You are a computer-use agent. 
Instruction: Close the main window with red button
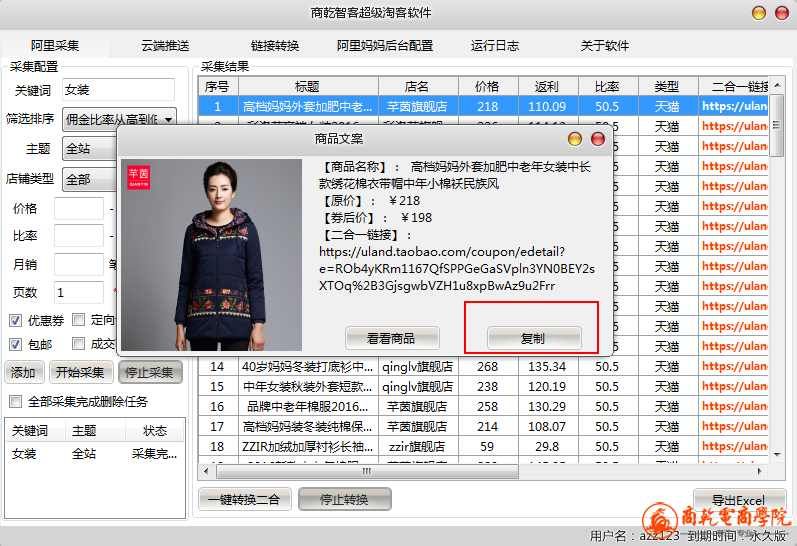pyautogui.click(x=782, y=13)
